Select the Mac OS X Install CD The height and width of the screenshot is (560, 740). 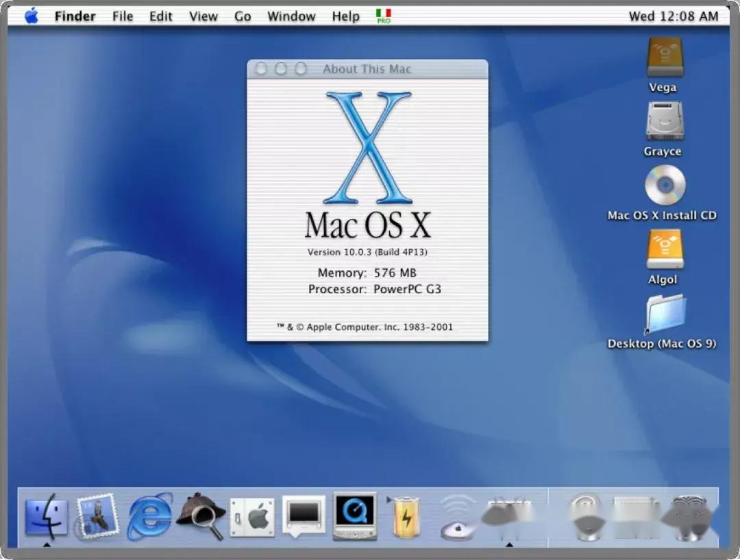point(664,185)
